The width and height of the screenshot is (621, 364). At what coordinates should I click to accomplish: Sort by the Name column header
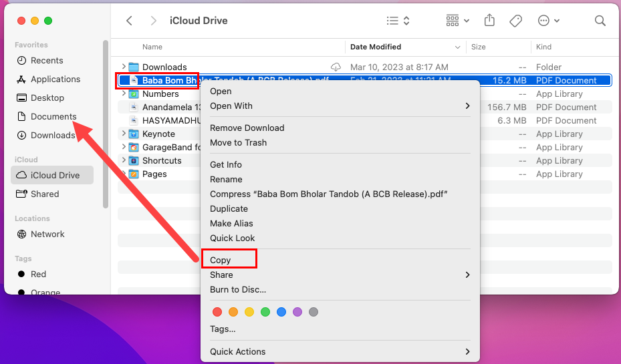click(x=152, y=47)
